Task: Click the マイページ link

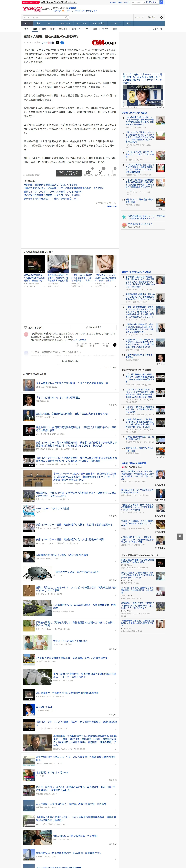Action: (139, 18)
